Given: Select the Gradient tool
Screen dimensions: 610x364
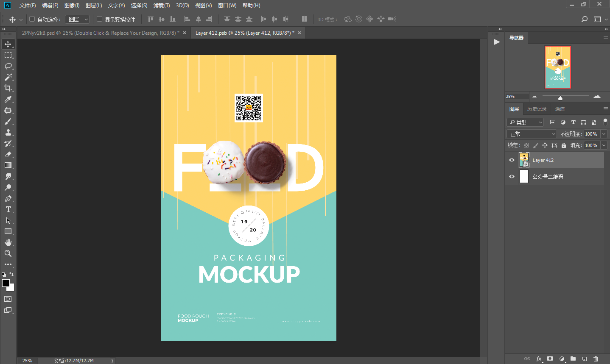Looking at the screenshot, I should click(x=8, y=165).
